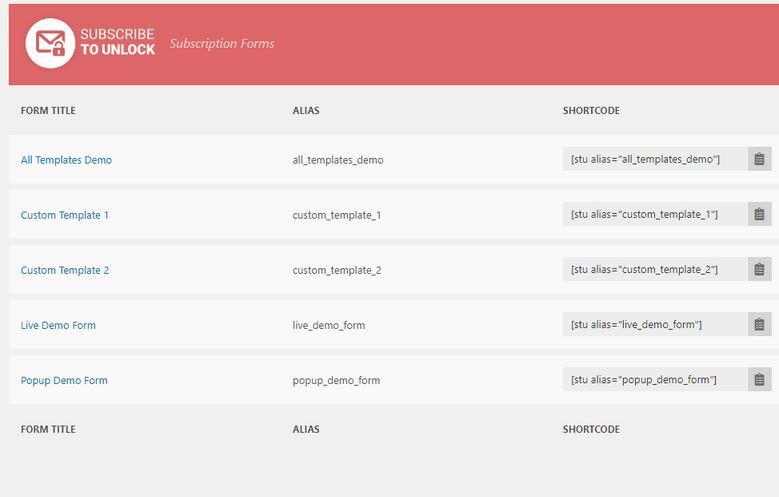Select the custom_template_2 shortcode field
The height and width of the screenshot is (497, 779).
click(x=655, y=269)
